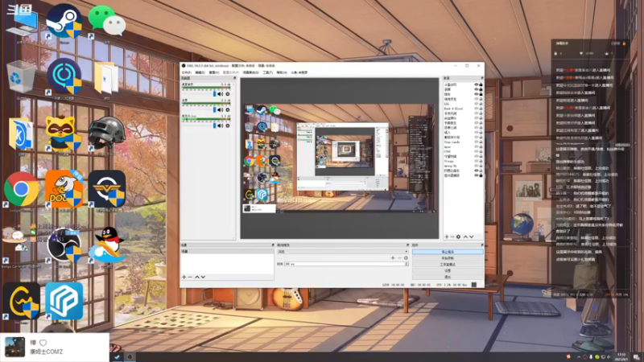Viewport: 644px width, 362px height.
Task: Toggle lock on Apex source
Action: point(481,146)
